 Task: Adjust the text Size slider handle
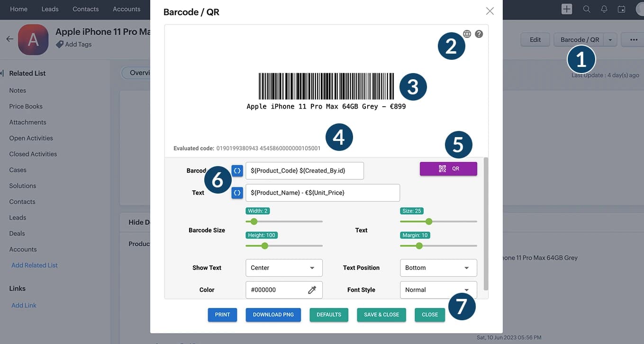(429, 221)
